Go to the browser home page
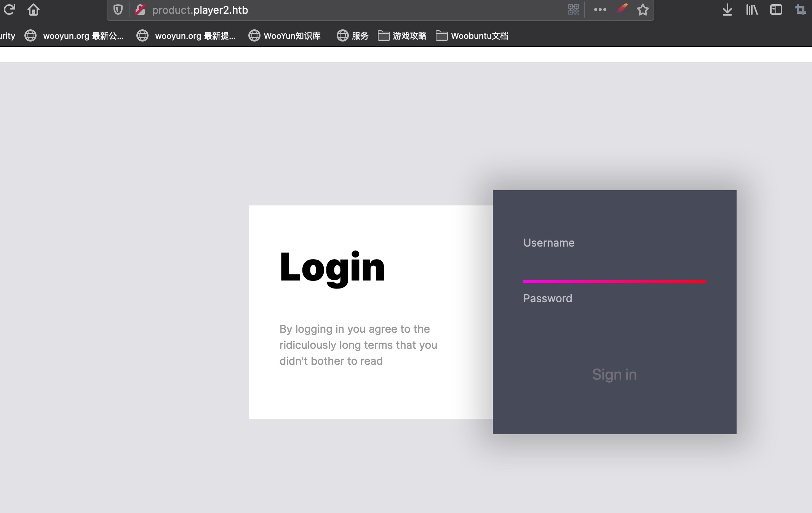The height and width of the screenshot is (513, 812). coord(34,10)
